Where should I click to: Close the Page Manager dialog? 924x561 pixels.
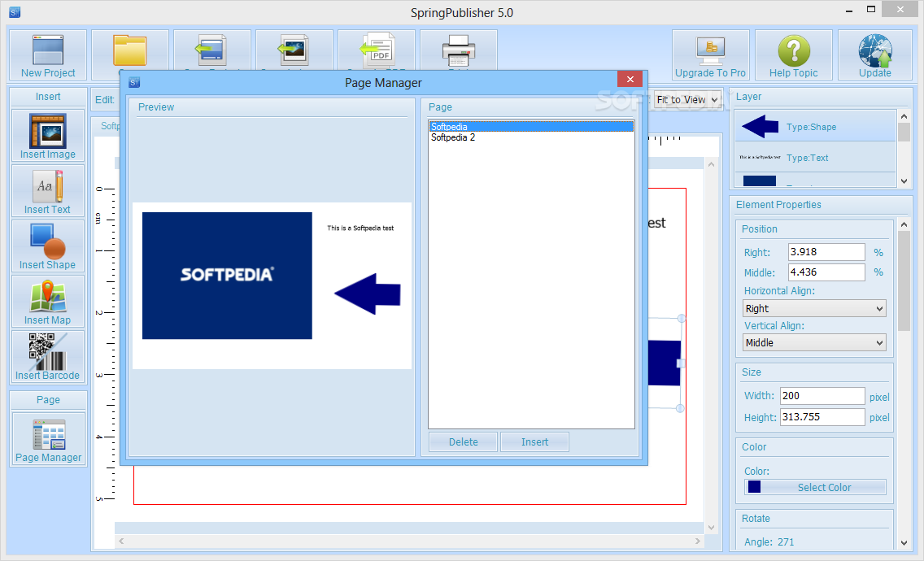pos(630,79)
